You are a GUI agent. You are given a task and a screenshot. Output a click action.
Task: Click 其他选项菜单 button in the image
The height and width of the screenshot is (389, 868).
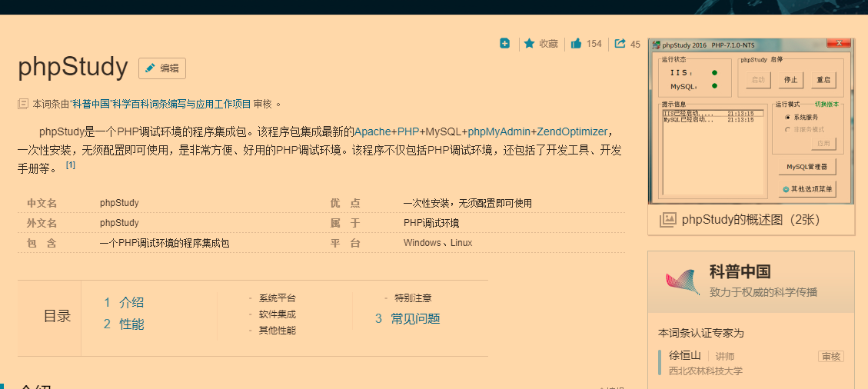(806, 188)
